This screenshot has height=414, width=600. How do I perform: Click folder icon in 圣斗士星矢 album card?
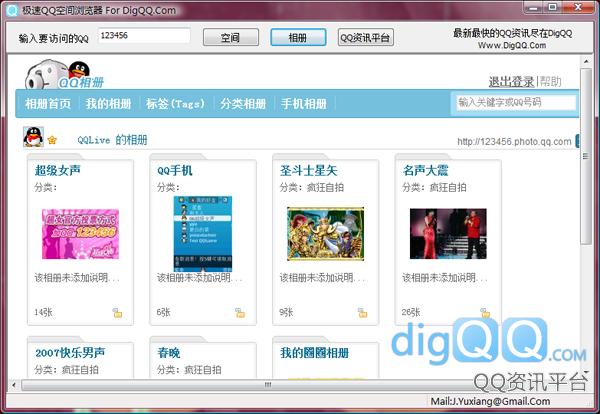coord(362,313)
